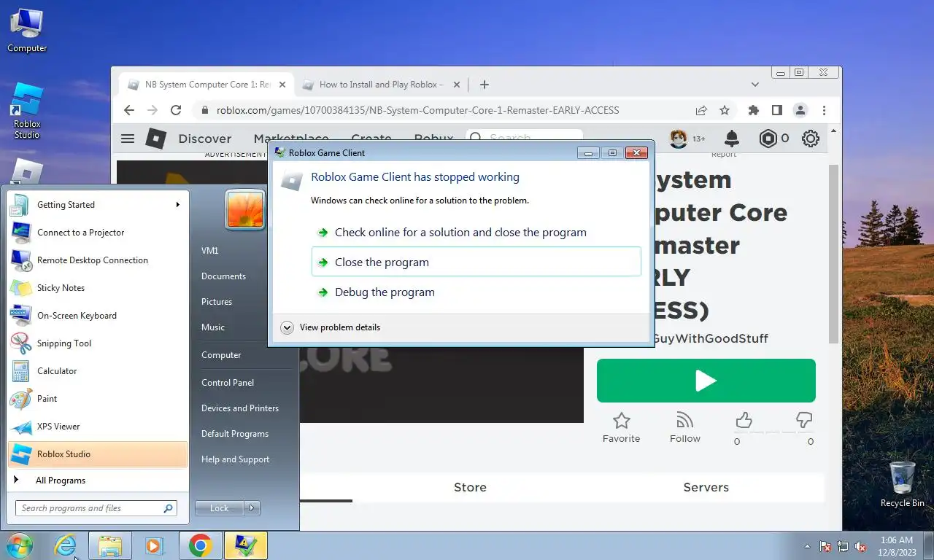Click the network tray icon
This screenshot has width=934, height=560.
click(x=843, y=546)
